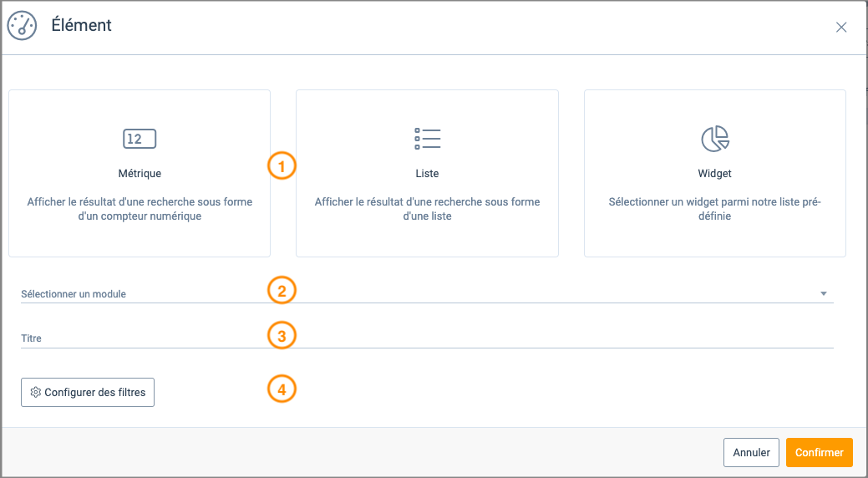Click the gear icon in Configurer des filtres
Screen dimensions: 868x478
coord(35,393)
